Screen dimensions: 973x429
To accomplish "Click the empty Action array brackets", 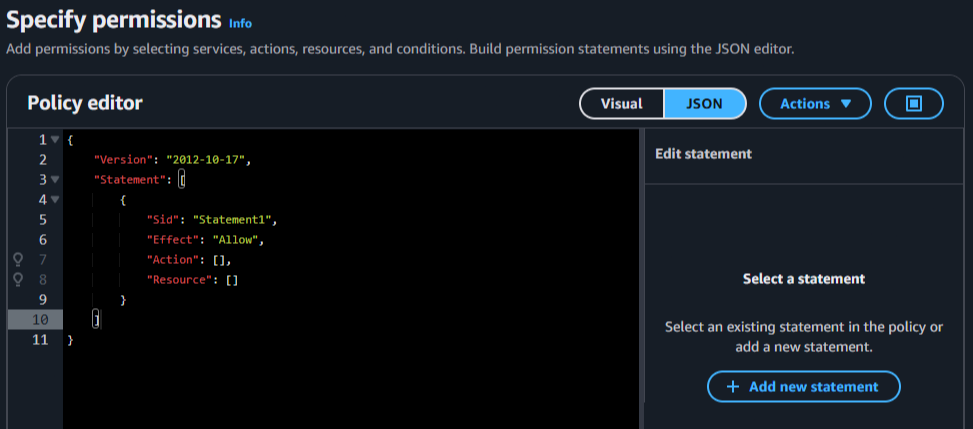I will (219, 260).
